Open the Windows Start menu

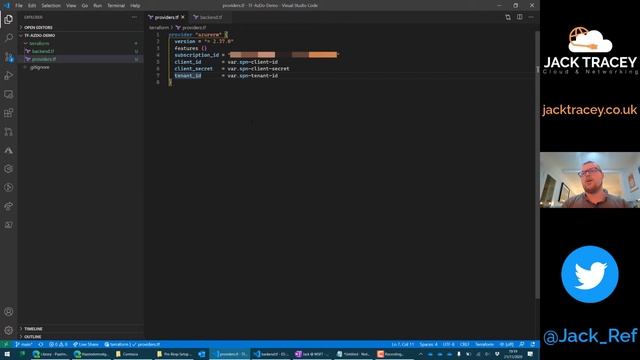(7, 354)
